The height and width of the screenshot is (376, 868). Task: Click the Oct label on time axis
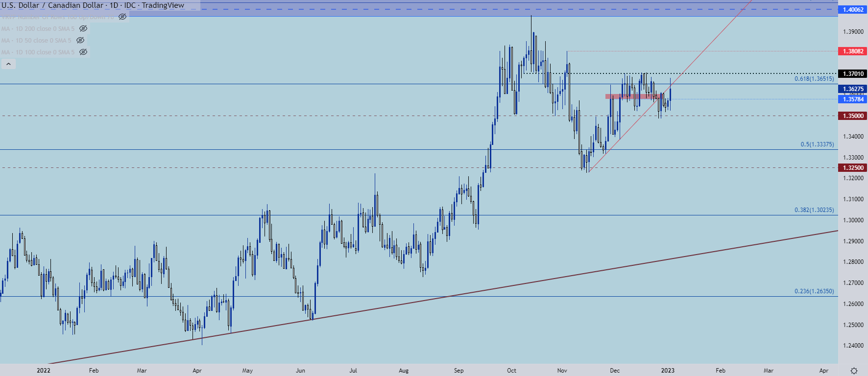pyautogui.click(x=511, y=371)
